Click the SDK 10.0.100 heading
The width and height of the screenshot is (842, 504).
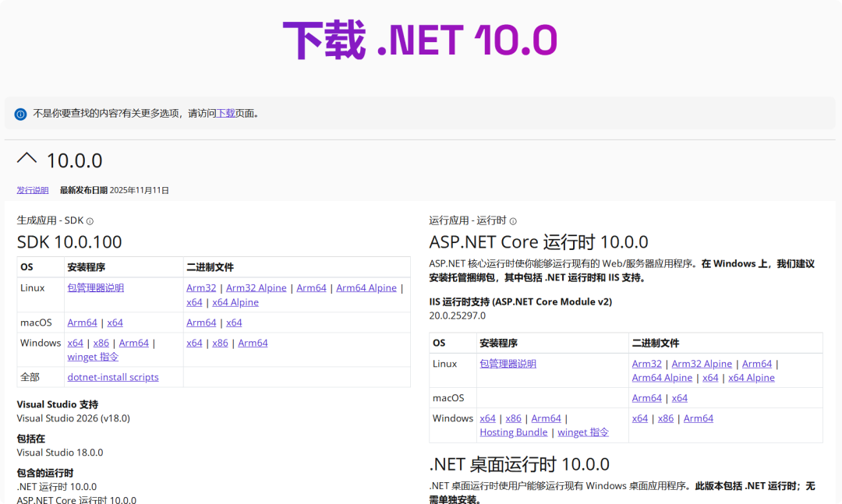(x=69, y=242)
